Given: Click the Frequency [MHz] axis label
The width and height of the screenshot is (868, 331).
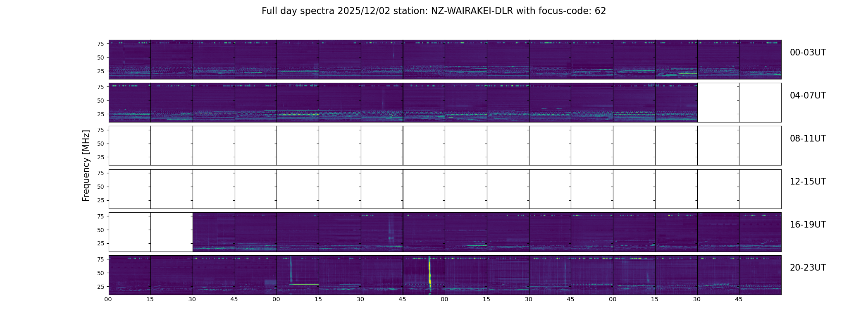Looking at the screenshot, I should tap(86, 165).
